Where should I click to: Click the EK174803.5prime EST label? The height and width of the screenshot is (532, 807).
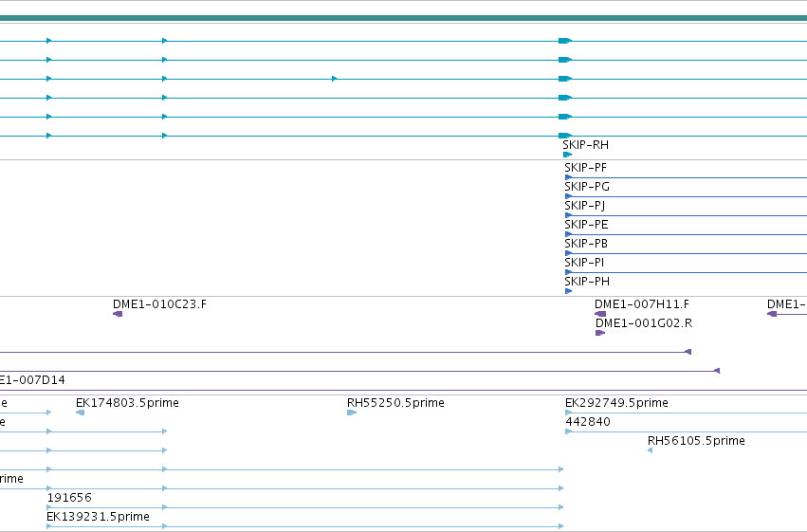click(x=127, y=403)
